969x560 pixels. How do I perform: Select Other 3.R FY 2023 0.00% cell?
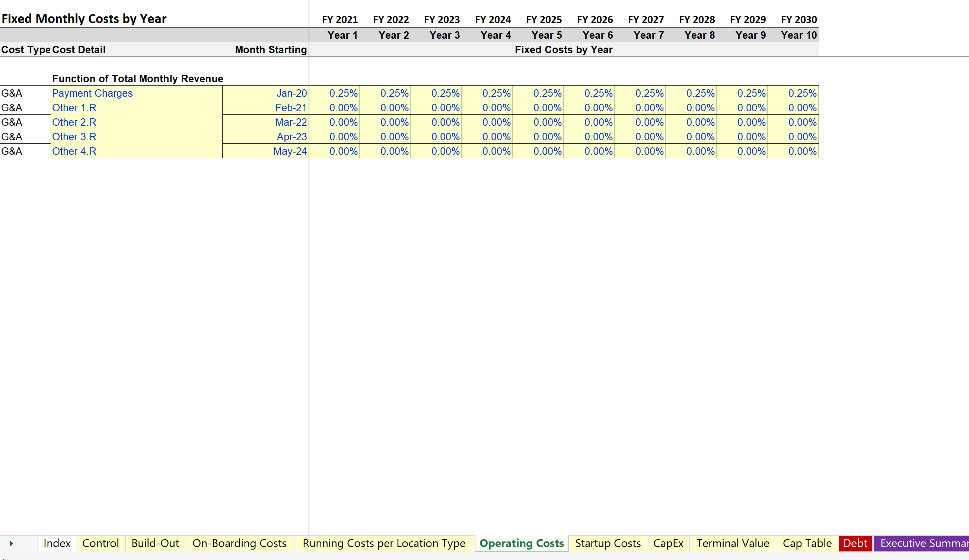436,137
